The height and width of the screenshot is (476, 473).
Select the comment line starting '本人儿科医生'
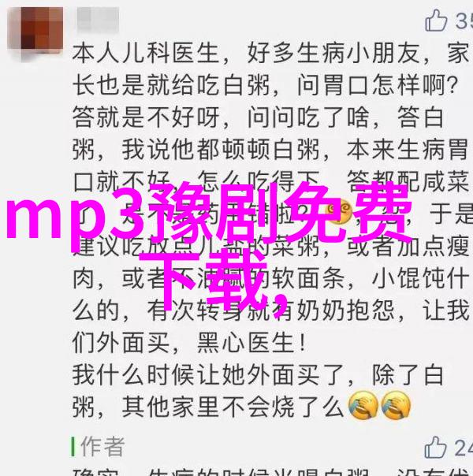click(x=270, y=54)
